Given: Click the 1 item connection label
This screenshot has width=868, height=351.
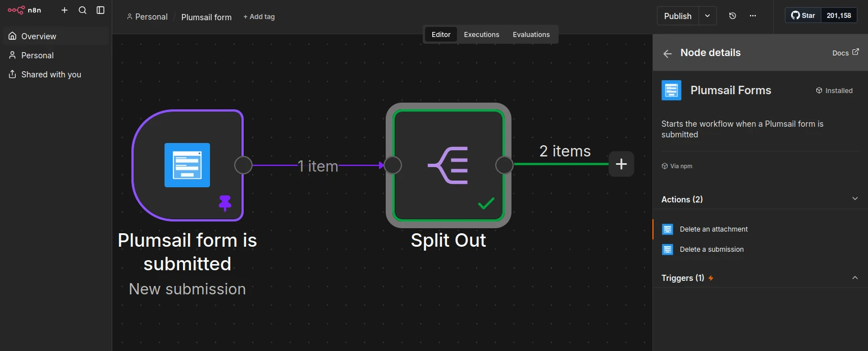Looking at the screenshot, I should tap(318, 166).
